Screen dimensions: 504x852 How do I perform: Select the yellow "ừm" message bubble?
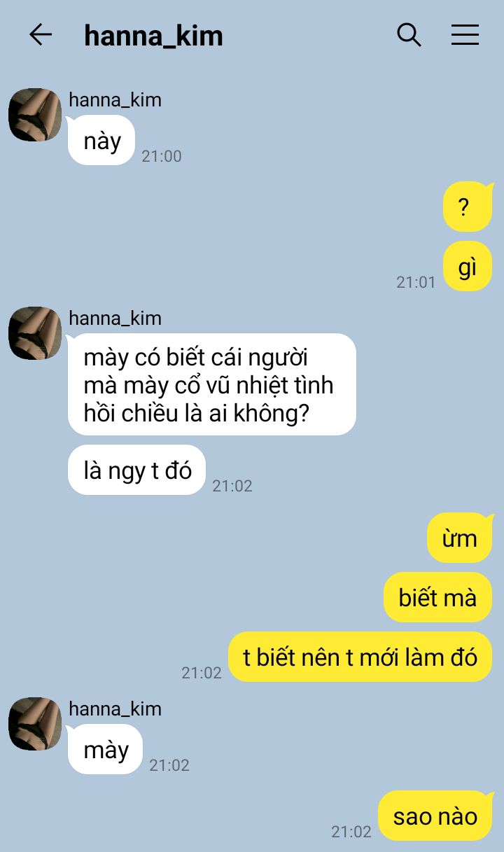tap(460, 538)
